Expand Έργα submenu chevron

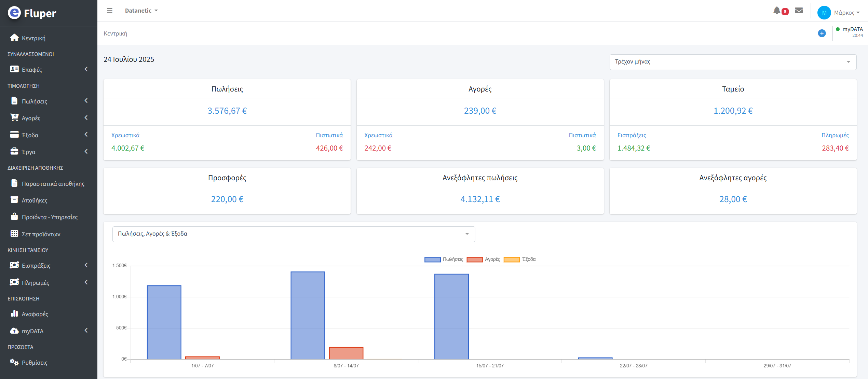(x=86, y=151)
